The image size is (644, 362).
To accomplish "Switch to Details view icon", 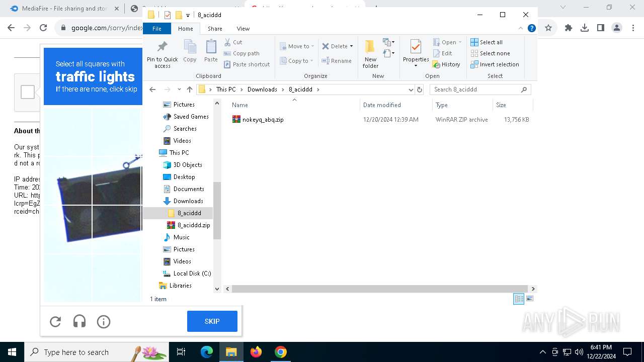I will pos(519,299).
